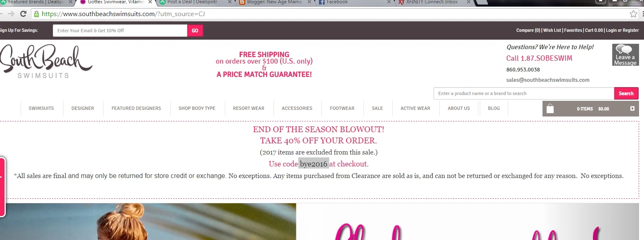Close the Facebook browser tab
The image size is (644, 240).
tap(389, 2)
